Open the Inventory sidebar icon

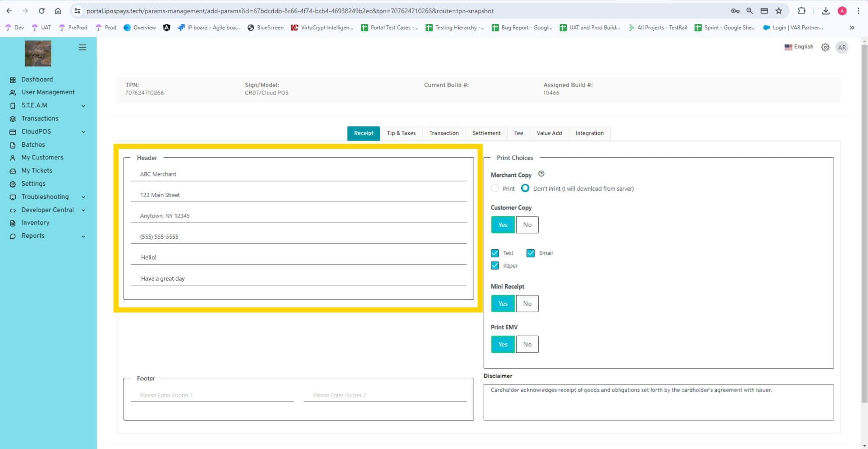[13, 223]
